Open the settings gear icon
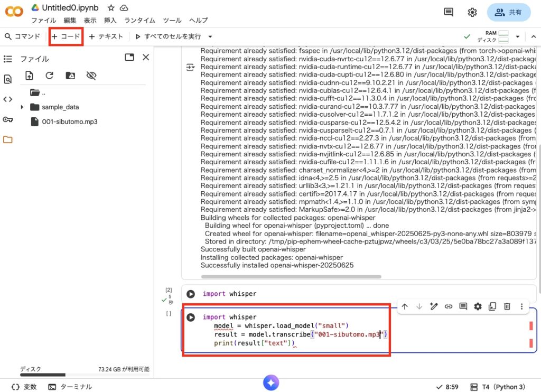The width and height of the screenshot is (541, 392). (x=472, y=12)
